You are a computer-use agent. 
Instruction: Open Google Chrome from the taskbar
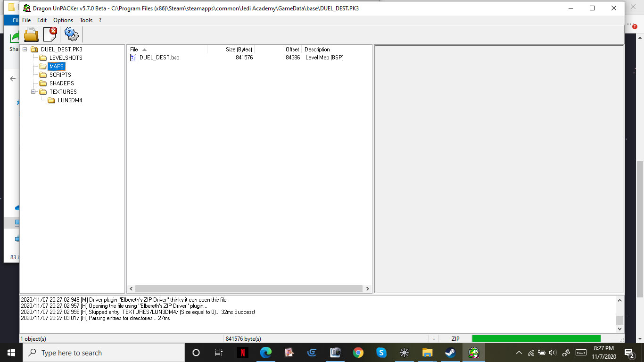coord(358,353)
